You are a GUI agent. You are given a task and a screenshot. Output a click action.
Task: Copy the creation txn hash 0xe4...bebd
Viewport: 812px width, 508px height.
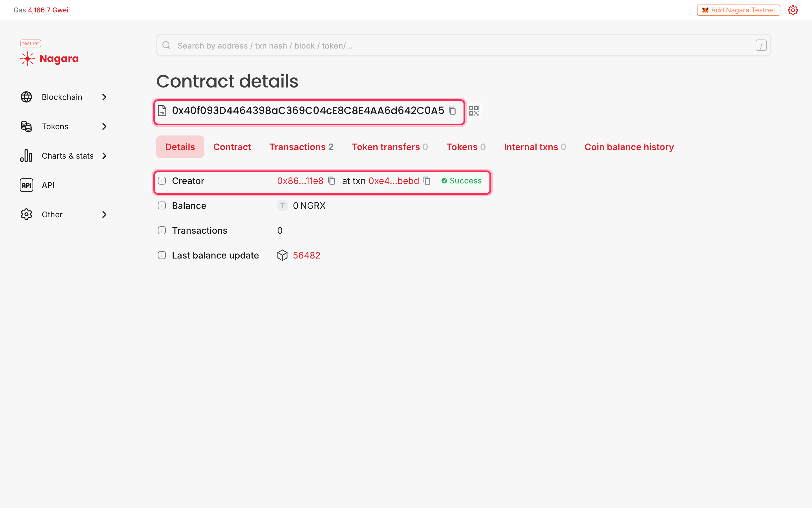427,181
